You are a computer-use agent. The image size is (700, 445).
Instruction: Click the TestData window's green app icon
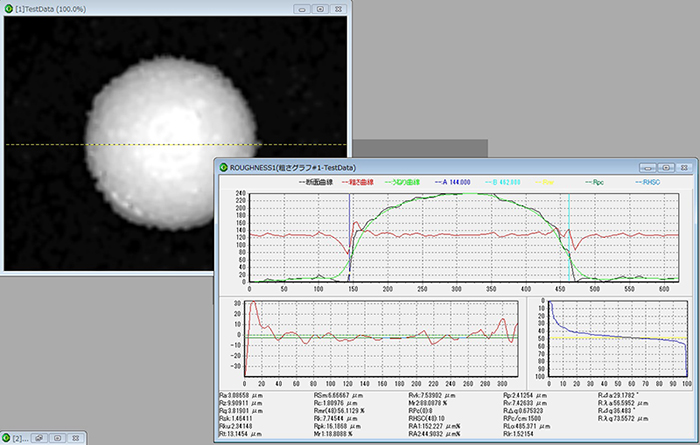8,8
